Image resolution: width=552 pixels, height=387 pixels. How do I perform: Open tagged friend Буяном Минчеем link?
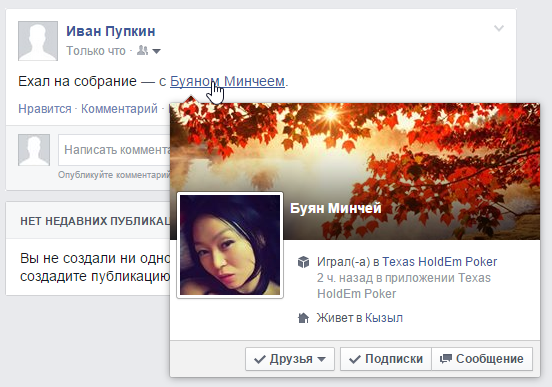[x=227, y=81]
